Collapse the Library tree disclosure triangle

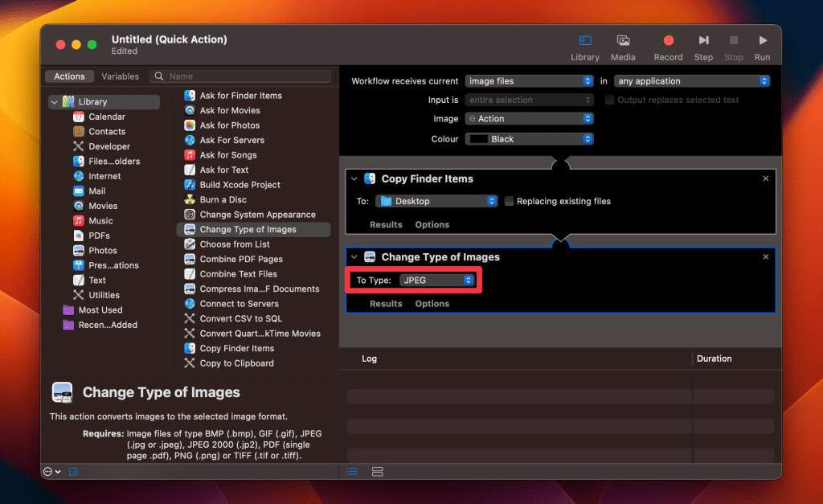click(x=54, y=102)
